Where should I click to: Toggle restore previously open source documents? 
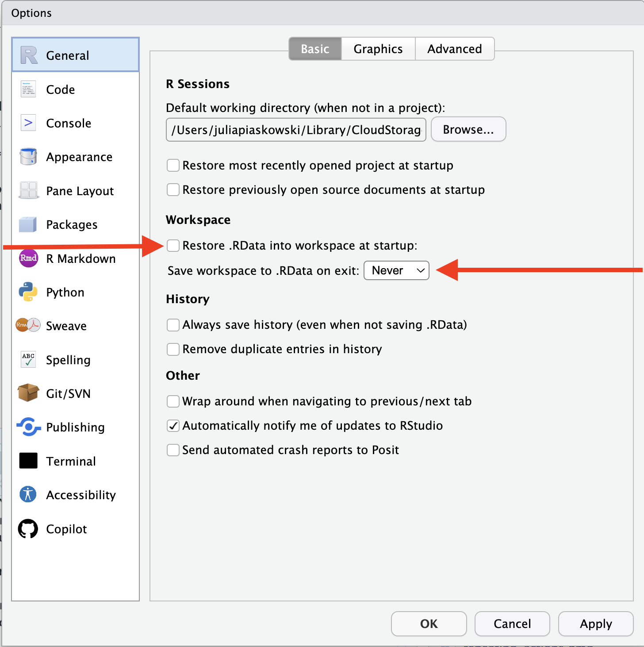(x=173, y=190)
